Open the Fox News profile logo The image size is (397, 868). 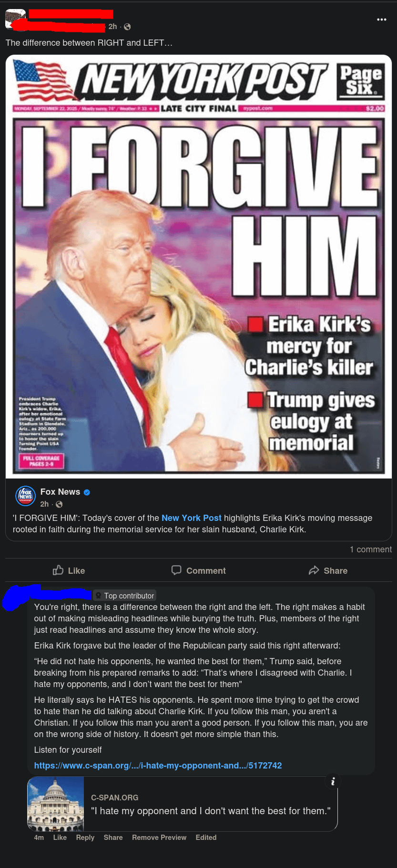click(25, 496)
